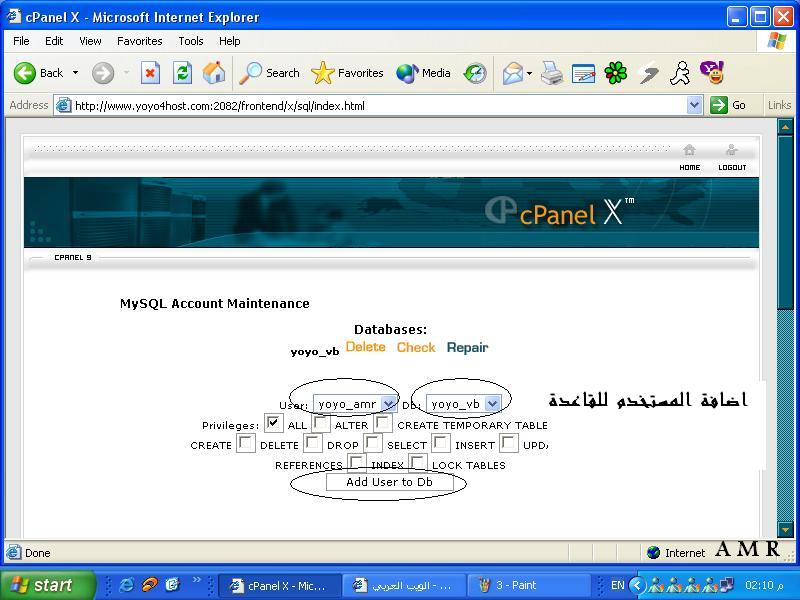Screen dimensions: 800x600
Task: Click the Print toolbar icon
Action: (551, 73)
